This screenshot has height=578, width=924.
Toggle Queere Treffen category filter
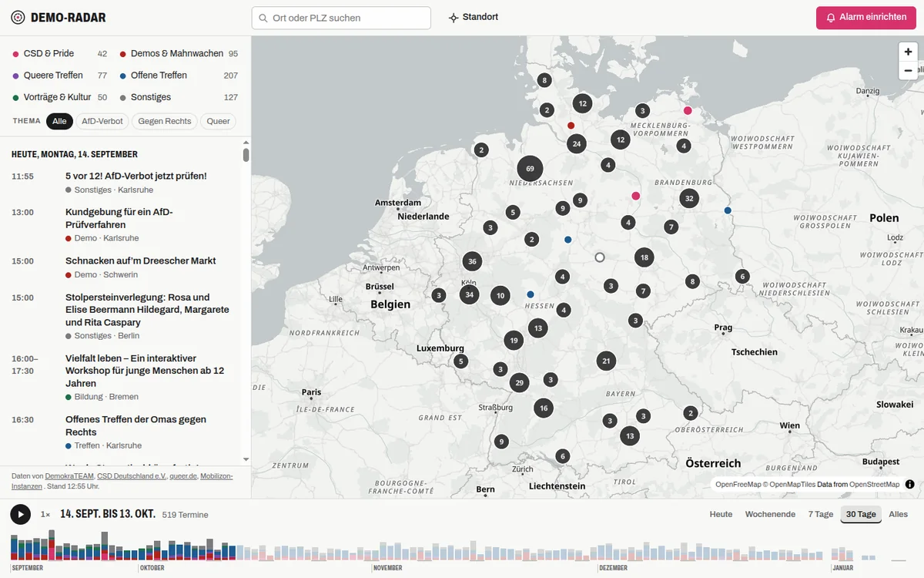point(59,76)
